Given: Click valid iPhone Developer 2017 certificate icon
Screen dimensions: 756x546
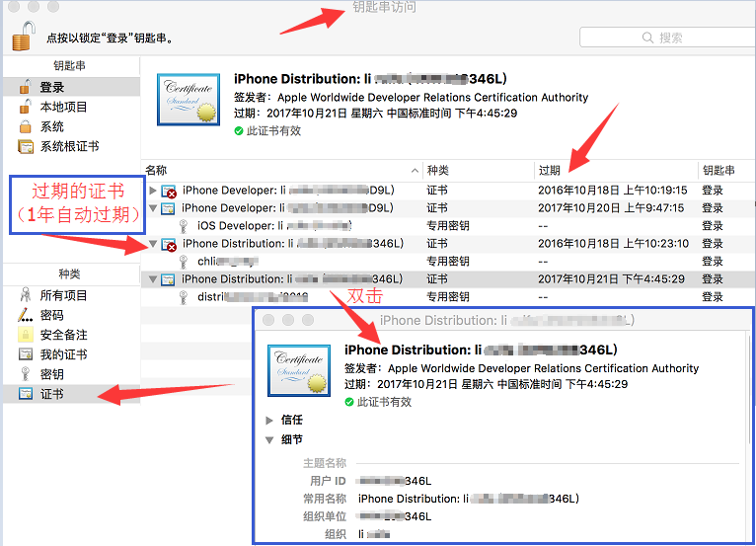Looking at the screenshot, I should tap(168, 208).
